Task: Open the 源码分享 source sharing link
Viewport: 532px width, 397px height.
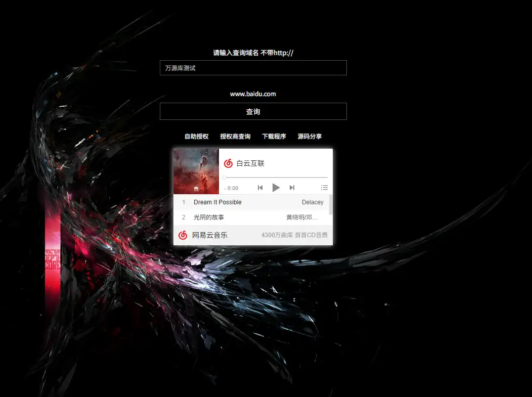Action: [309, 136]
